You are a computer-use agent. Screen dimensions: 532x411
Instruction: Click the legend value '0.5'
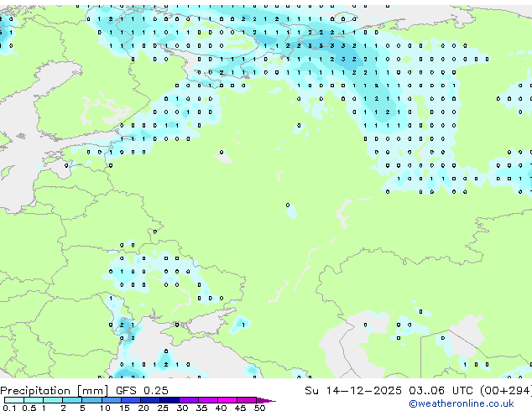[29, 408]
